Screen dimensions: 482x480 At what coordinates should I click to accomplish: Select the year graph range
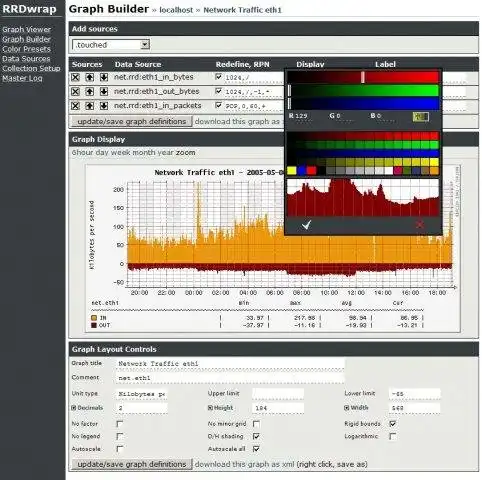(x=165, y=153)
